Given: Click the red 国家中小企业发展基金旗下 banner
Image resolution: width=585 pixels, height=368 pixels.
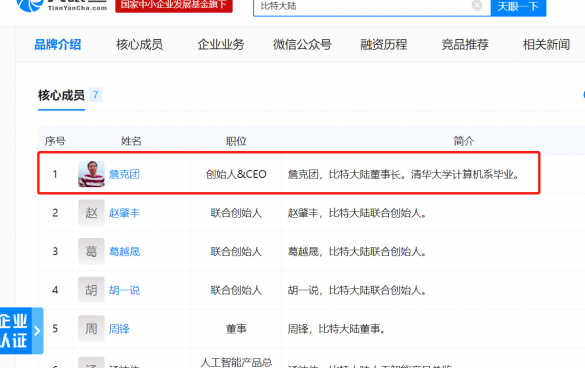Looking at the screenshot, I should 174,5.
